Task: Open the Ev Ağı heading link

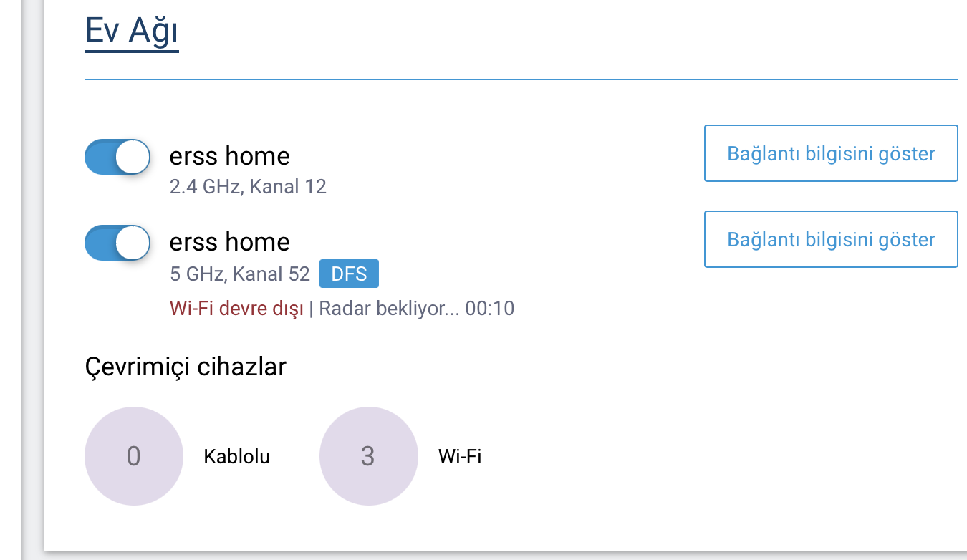Action: click(x=132, y=32)
